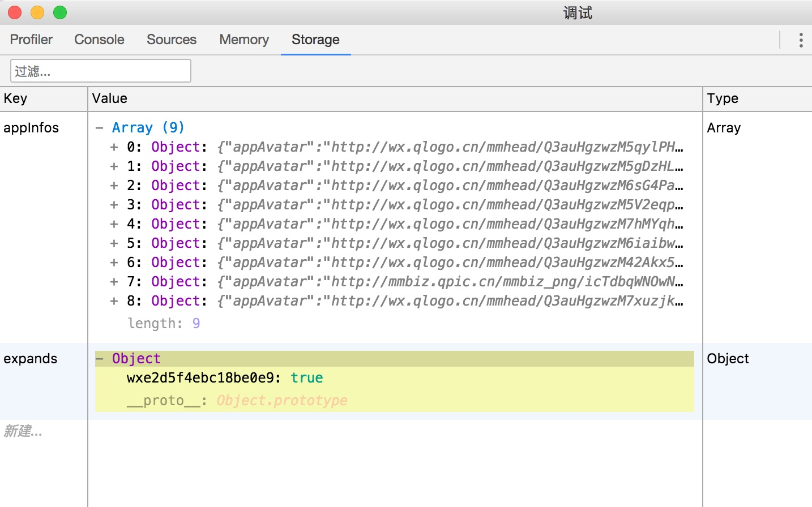Expand array item 1 Object
Viewport: 812px width, 507px height.
pos(114,166)
